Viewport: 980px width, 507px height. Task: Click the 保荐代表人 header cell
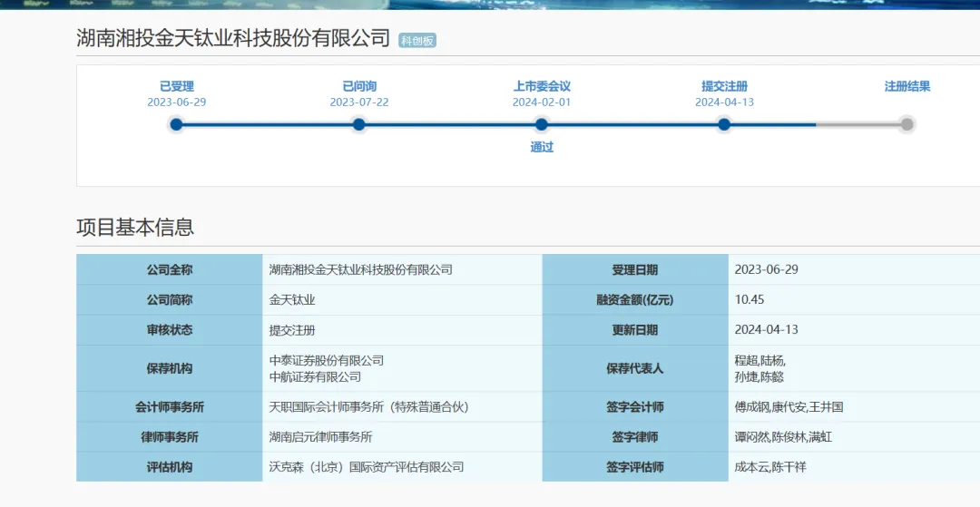pos(635,368)
